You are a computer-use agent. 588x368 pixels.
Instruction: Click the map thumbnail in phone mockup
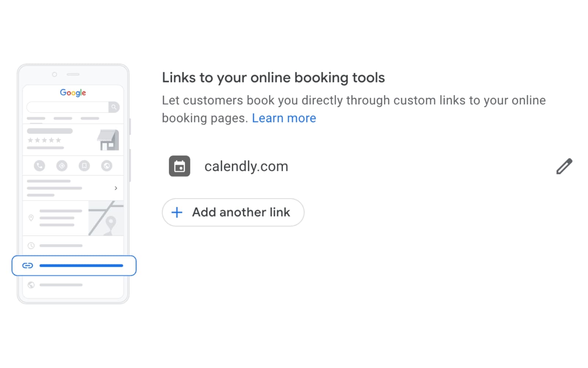(x=106, y=218)
